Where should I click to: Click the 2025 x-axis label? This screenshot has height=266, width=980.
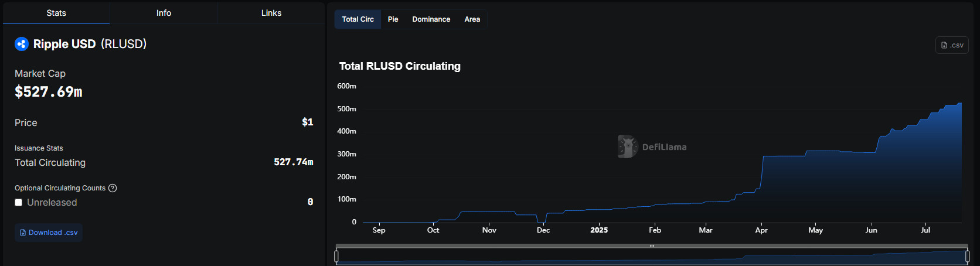599,230
